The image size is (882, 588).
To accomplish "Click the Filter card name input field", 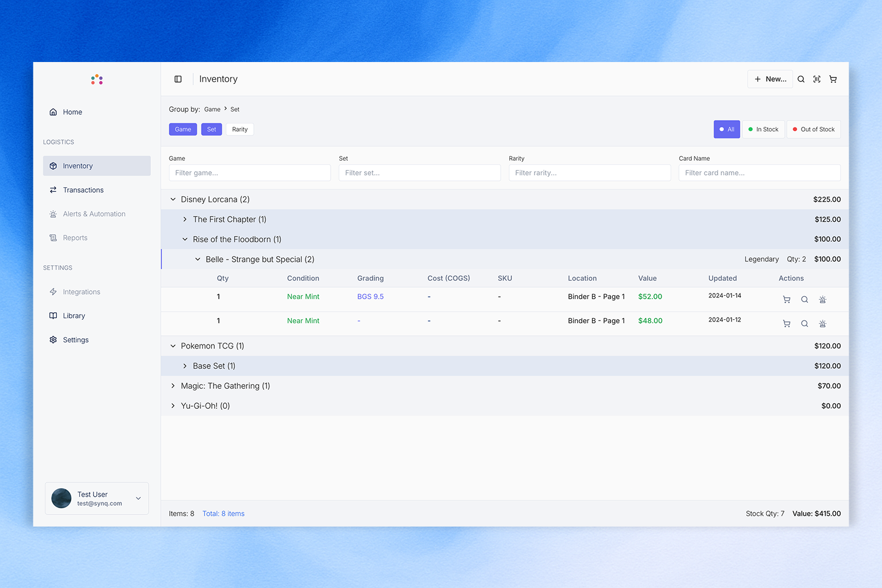I will 759,172.
